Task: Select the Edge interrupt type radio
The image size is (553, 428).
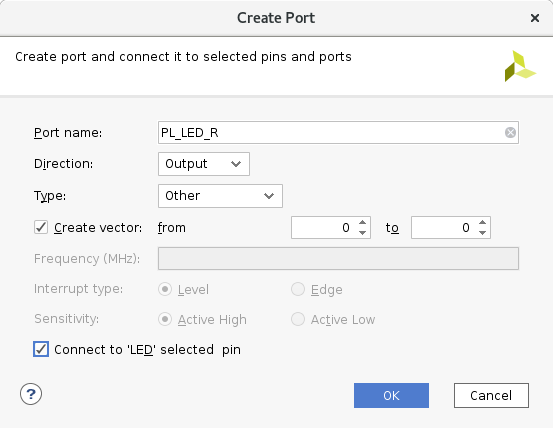Action: coord(298,289)
